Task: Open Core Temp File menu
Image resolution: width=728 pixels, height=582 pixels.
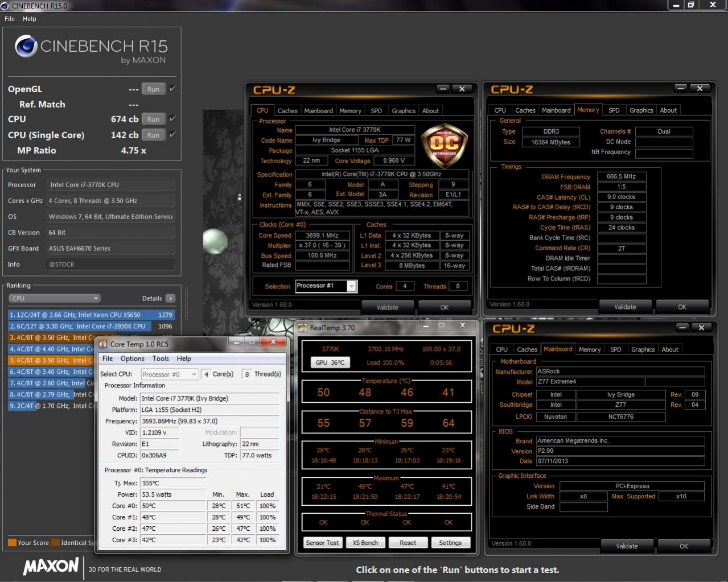Action: [x=108, y=358]
